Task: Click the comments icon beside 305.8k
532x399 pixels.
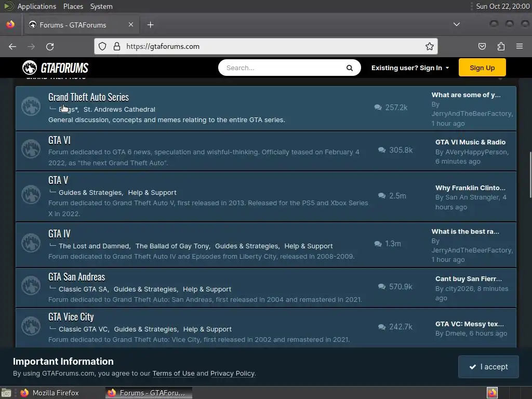Action: coord(382,150)
